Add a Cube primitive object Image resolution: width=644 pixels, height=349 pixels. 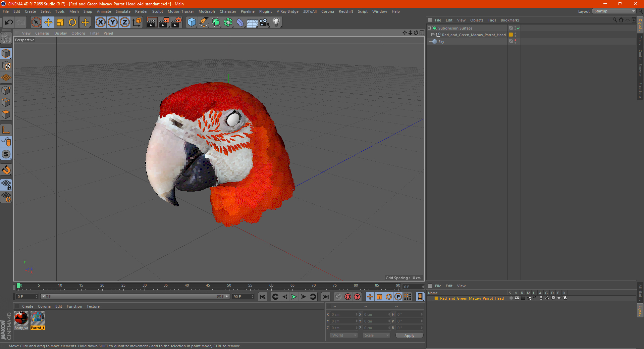[192, 22]
